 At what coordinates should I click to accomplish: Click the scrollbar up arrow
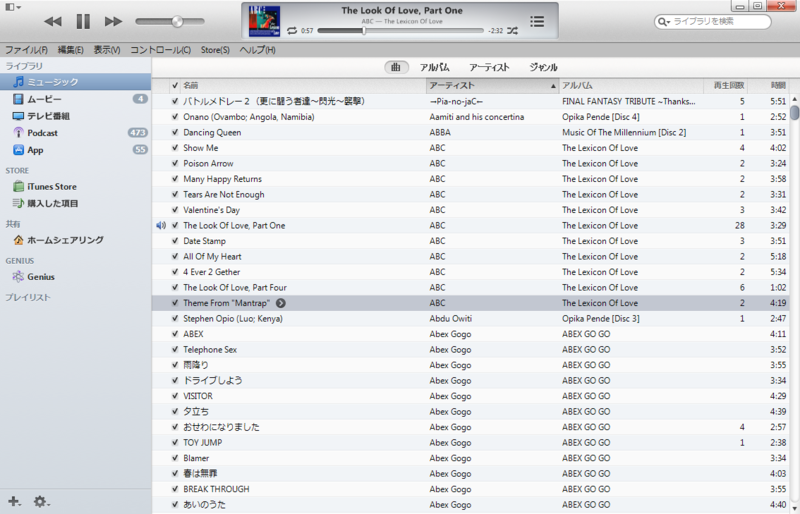[x=794, y=99]
